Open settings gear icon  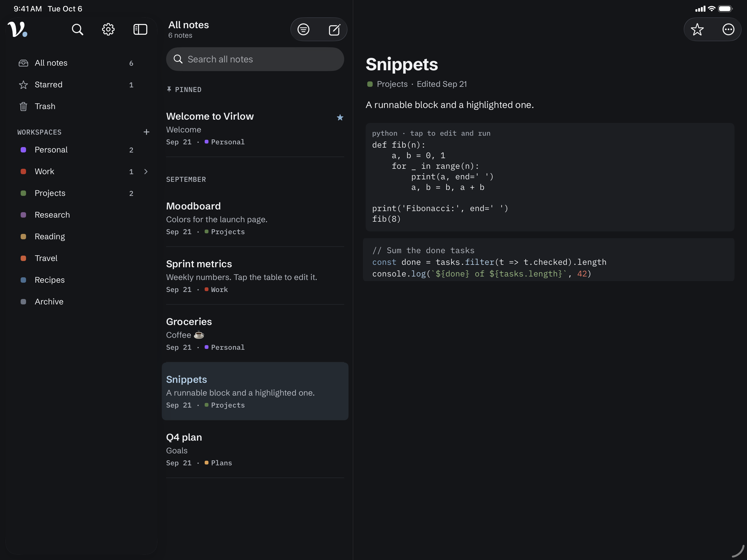pyautogui.click(x=108, y=29)
